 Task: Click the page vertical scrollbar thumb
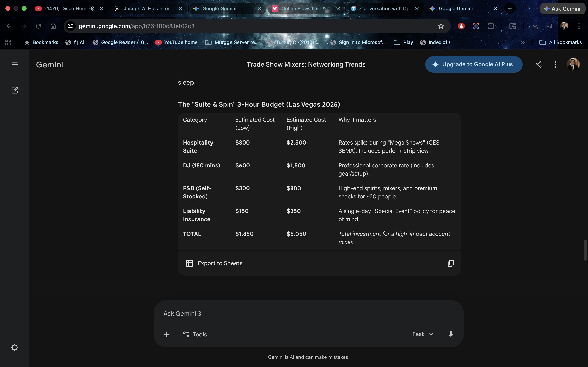pyautogui.click(x=585, y=250)
